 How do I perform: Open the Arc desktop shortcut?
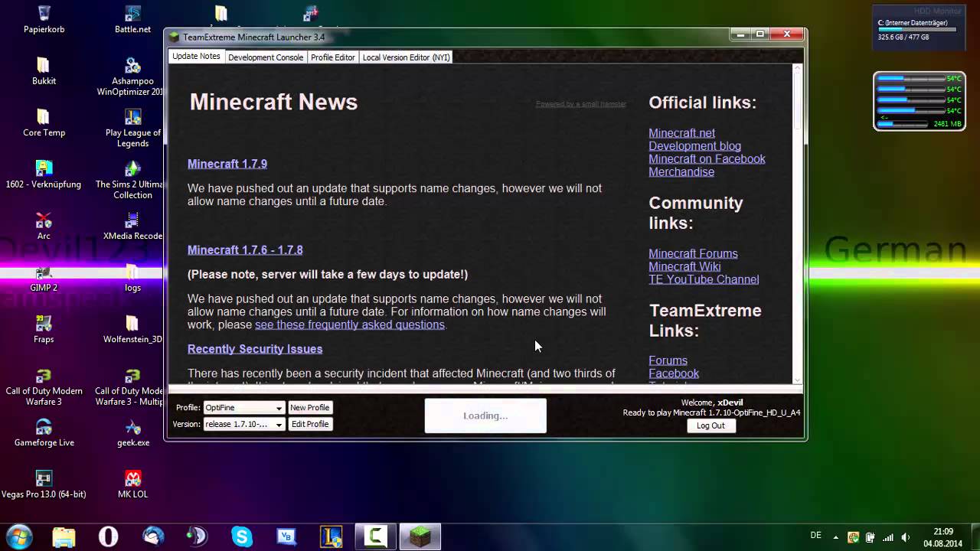point(44,226)
